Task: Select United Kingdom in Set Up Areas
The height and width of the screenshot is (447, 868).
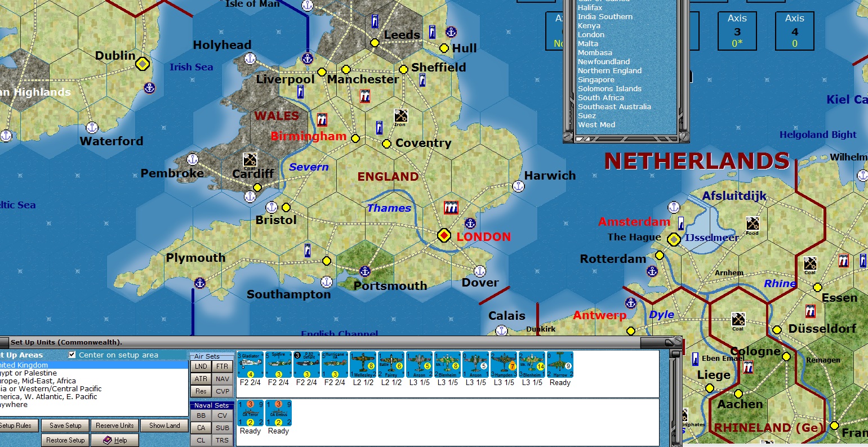Action: 94,365
